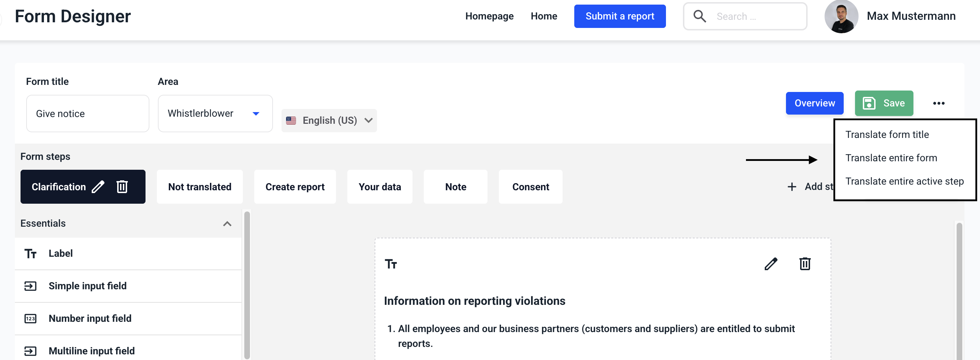Screen dimensions: 980x360
Task: Delete the Clarification step via trash icon
Action: point(122,187)
